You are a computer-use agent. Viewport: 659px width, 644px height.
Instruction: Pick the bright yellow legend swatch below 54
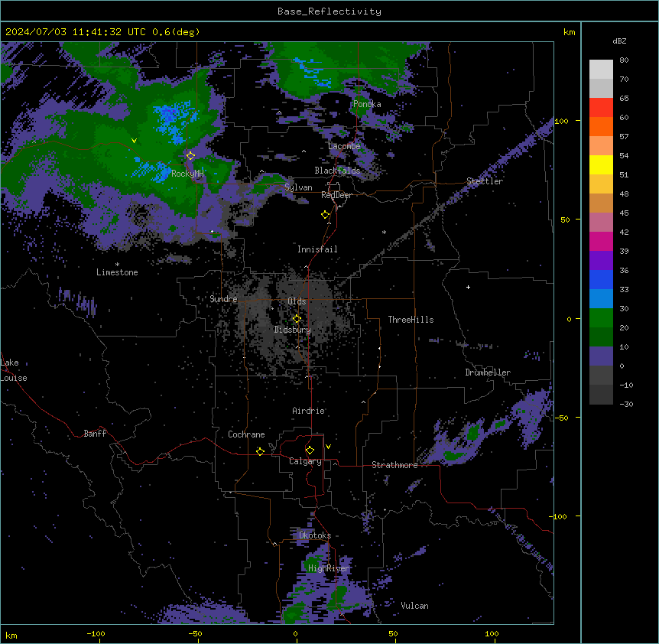(x=601, y=164)
